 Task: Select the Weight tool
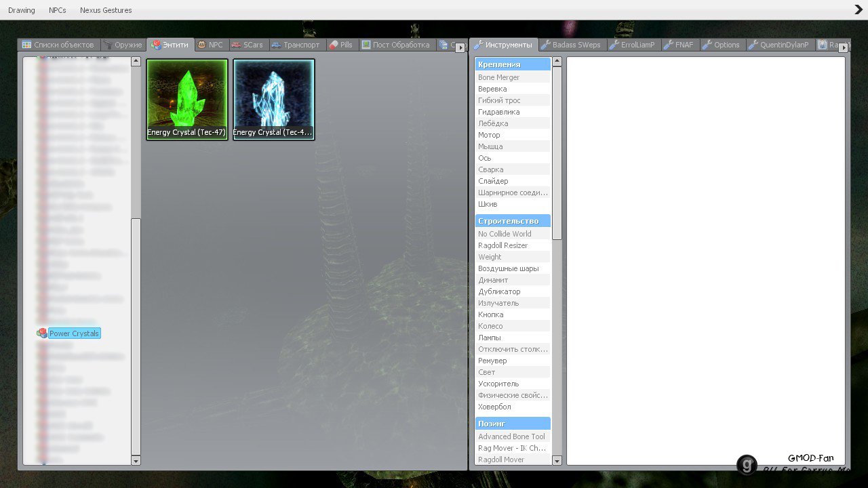click(x=513, y=257)
